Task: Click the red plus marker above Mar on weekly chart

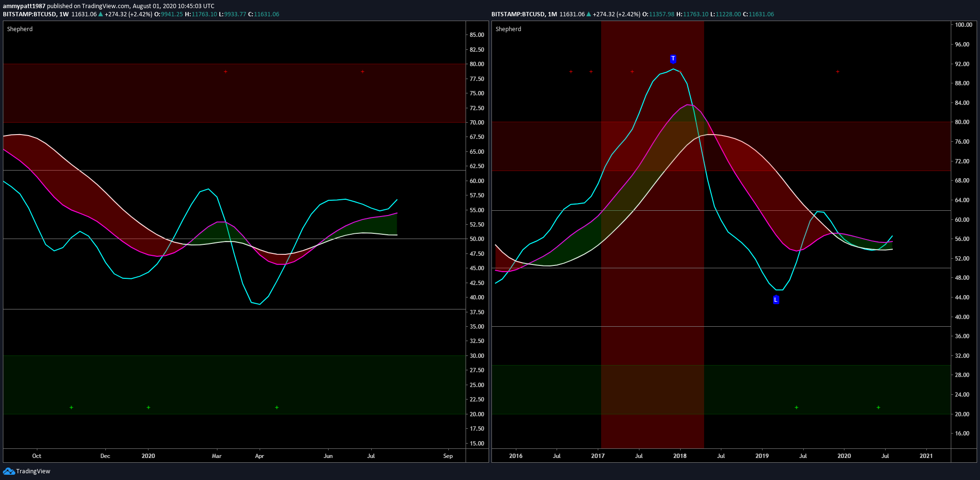Action: pyautogui.click(x=226, y=72)
